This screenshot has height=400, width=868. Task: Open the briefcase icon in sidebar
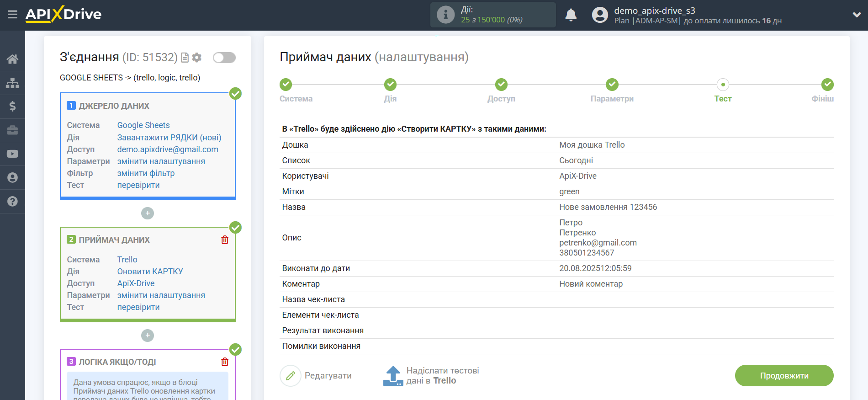click(12, 130)
